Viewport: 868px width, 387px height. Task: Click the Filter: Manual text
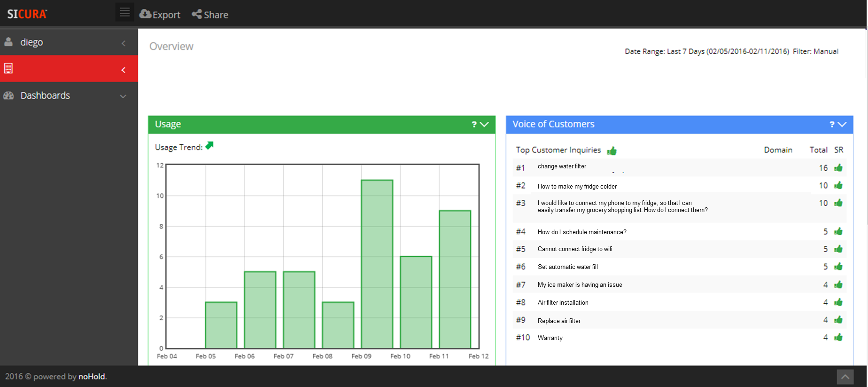click(x=815, y=52)
